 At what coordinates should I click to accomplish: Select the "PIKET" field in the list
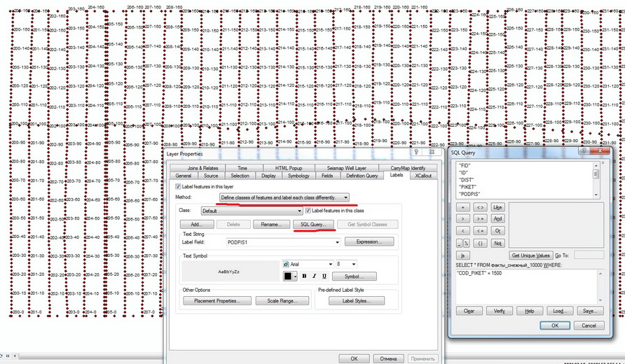tap(467, 186)
